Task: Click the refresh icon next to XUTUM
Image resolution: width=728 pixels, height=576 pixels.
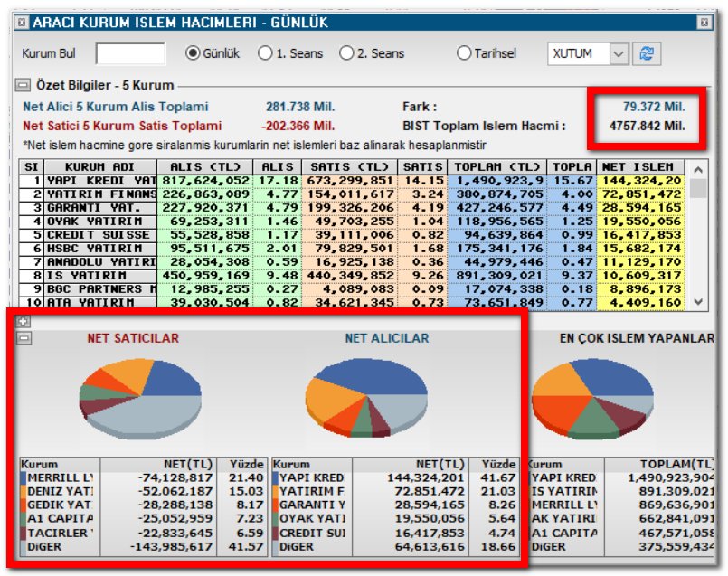Action: (x=647, y=54)
